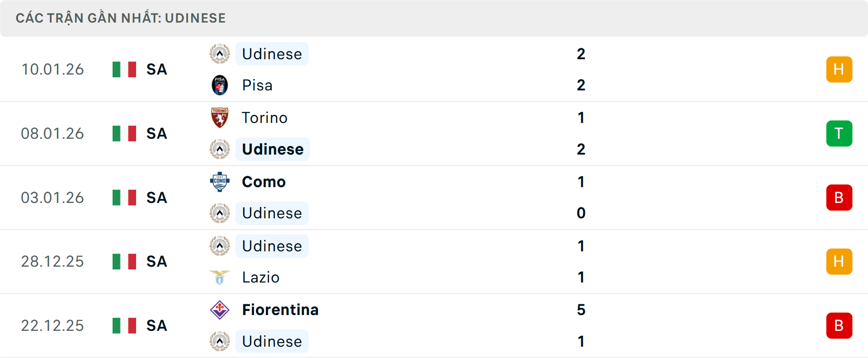
Task: Click red B badge for Fiorentina match
Action: click(839, 325)
